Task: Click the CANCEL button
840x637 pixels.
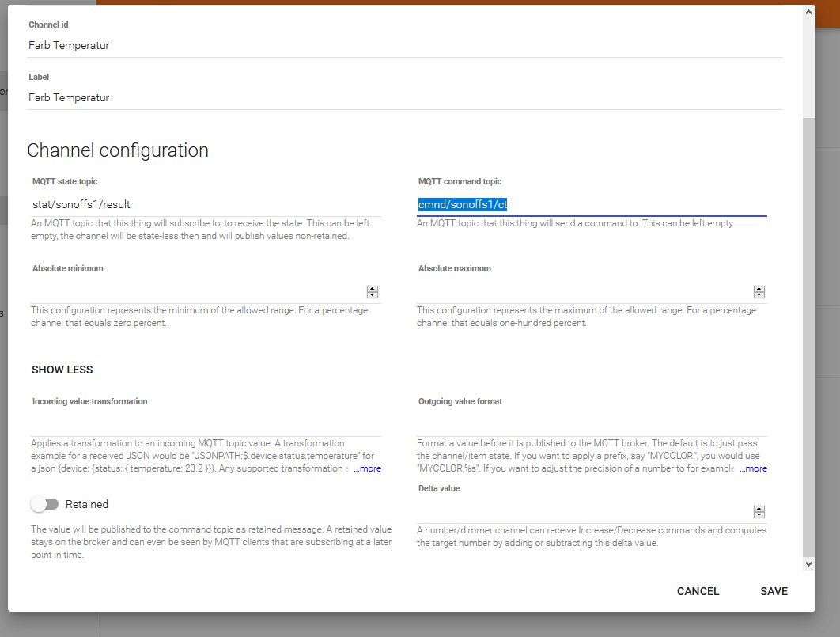Action: pyautogui.click(x=698, y=591)
